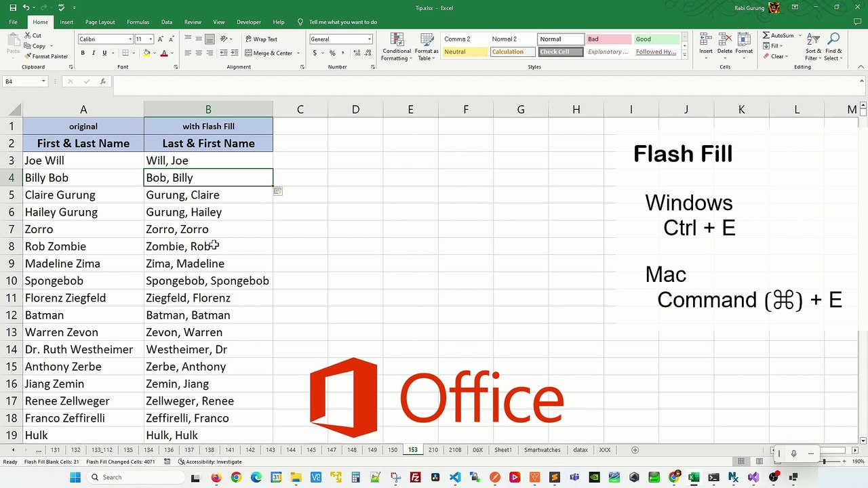This screenshot has width=868, height=488.
Task: Open Find & Select magnifier menu
Action: (833, 47)
